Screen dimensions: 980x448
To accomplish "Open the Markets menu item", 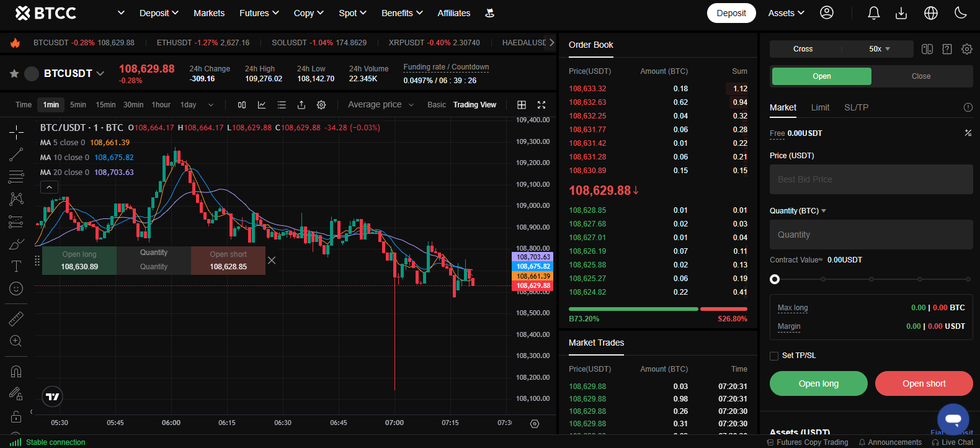I will [209, 13].
